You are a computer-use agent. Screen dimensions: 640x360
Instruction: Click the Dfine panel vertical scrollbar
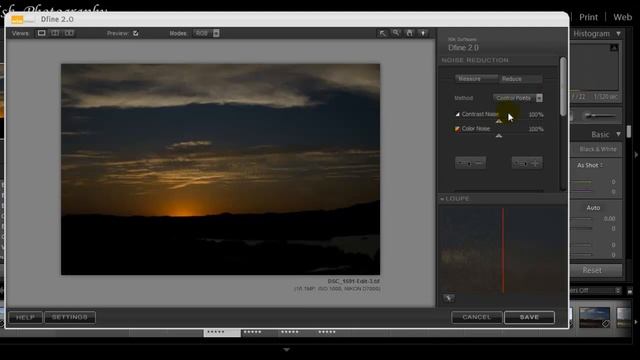click(563, 87)
